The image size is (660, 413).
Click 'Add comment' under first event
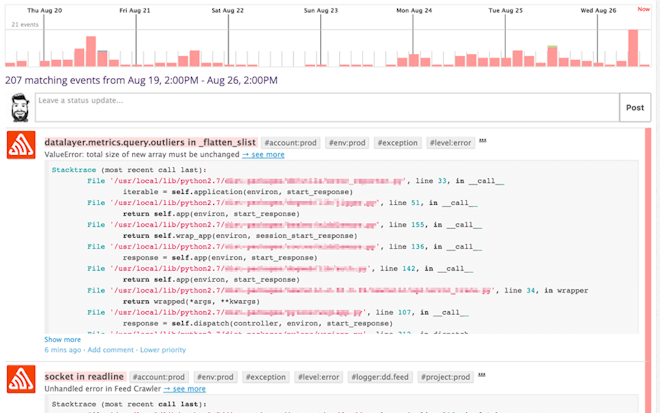point(110,350)
